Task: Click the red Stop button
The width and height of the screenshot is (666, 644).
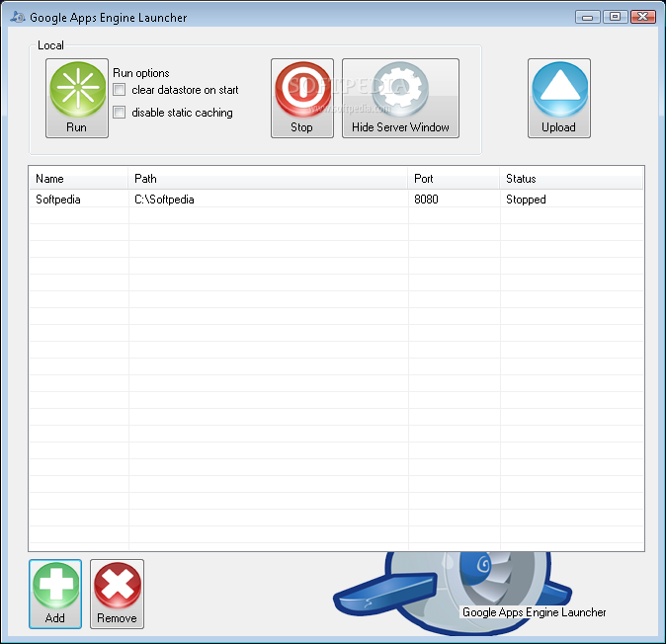Action: [x=302, y=98]
